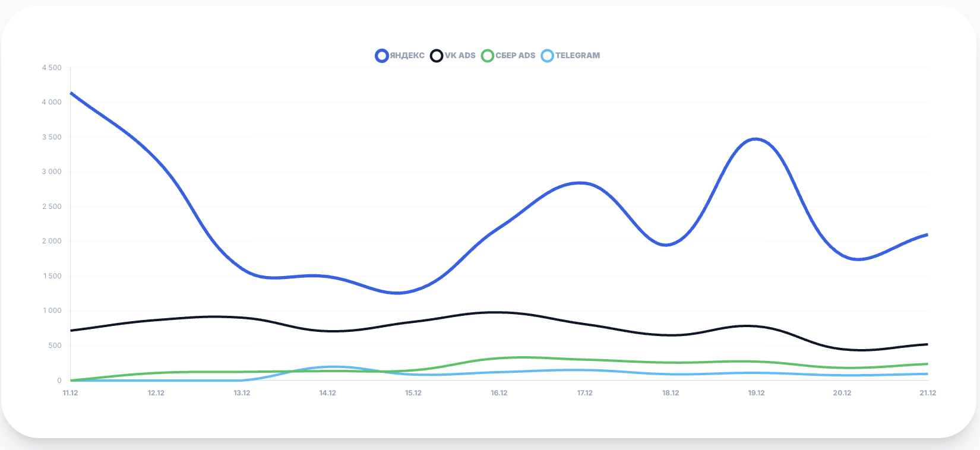Click the 17.12 x-axis label
Screen dimensions: 980x450
pyautogui.click(x=585, y=393)
